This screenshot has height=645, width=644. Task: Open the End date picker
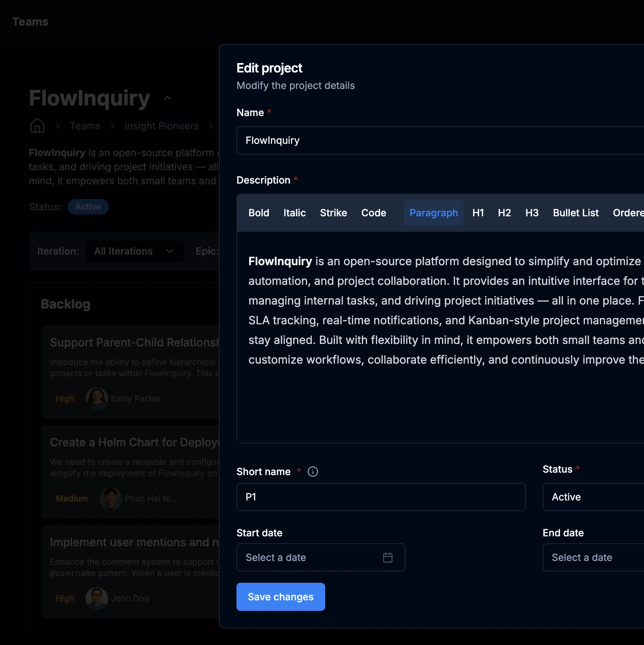[x=593, y=557]
